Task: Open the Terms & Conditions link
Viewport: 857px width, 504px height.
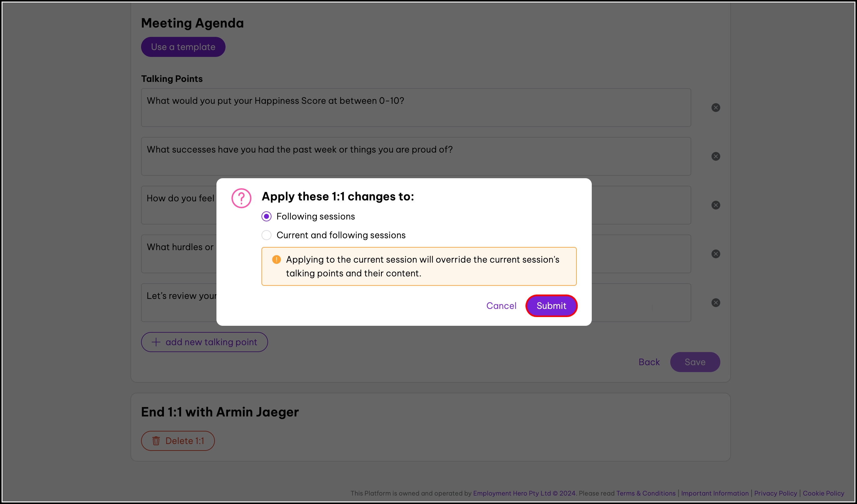Action: [646, 493]
